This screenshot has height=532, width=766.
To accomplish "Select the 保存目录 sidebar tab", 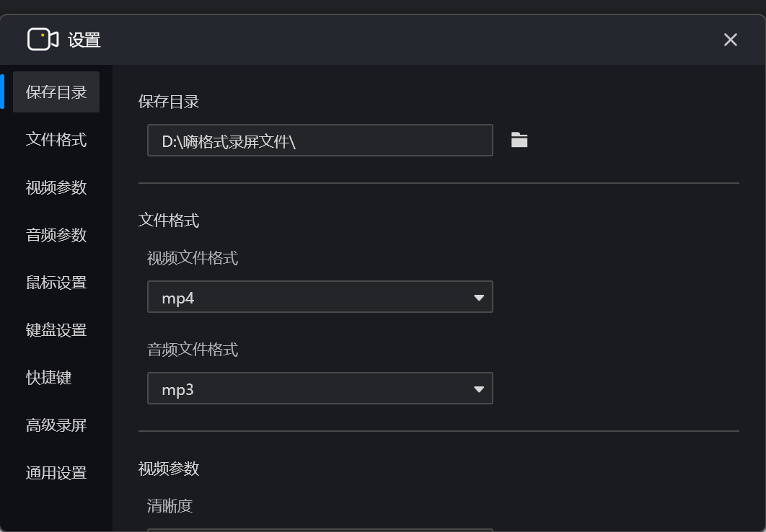I will pos(56,92).
